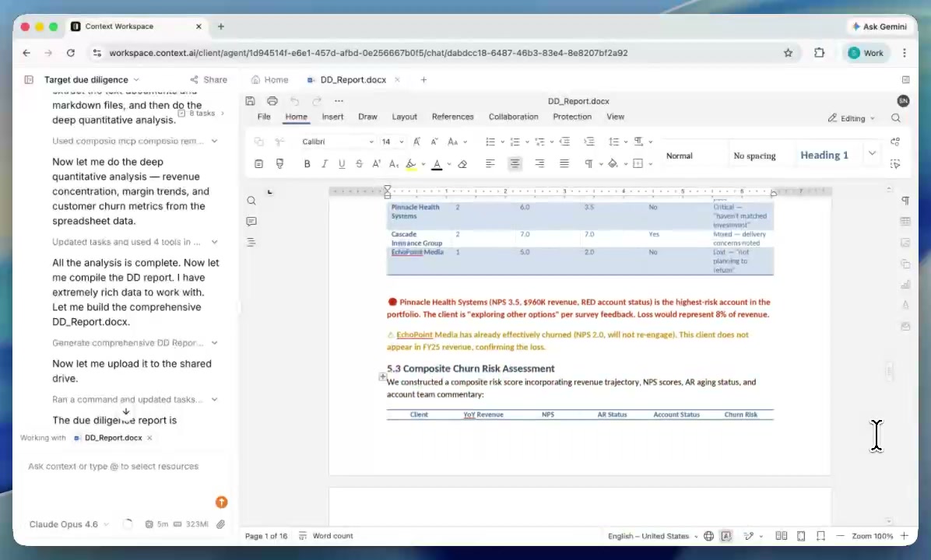Open line spacing options

click(617, 142)
